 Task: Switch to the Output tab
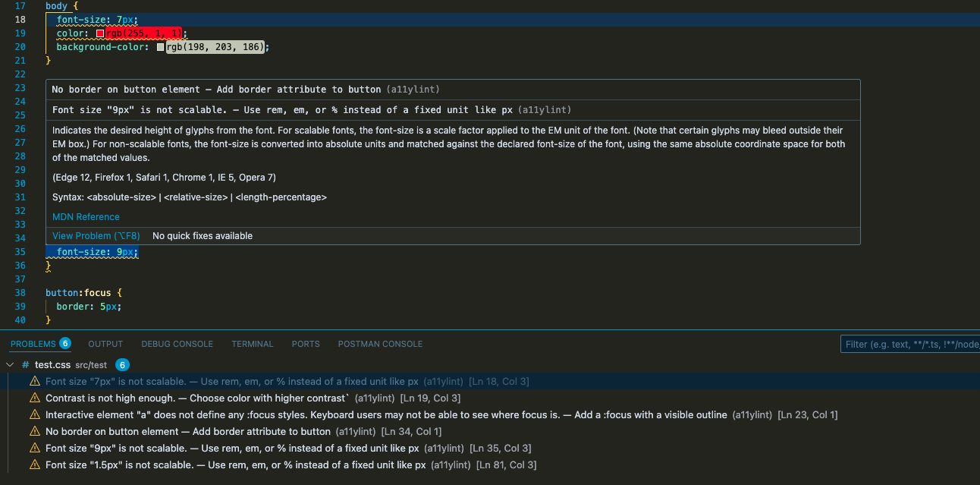pyautogui.click(x=105, y=344)
